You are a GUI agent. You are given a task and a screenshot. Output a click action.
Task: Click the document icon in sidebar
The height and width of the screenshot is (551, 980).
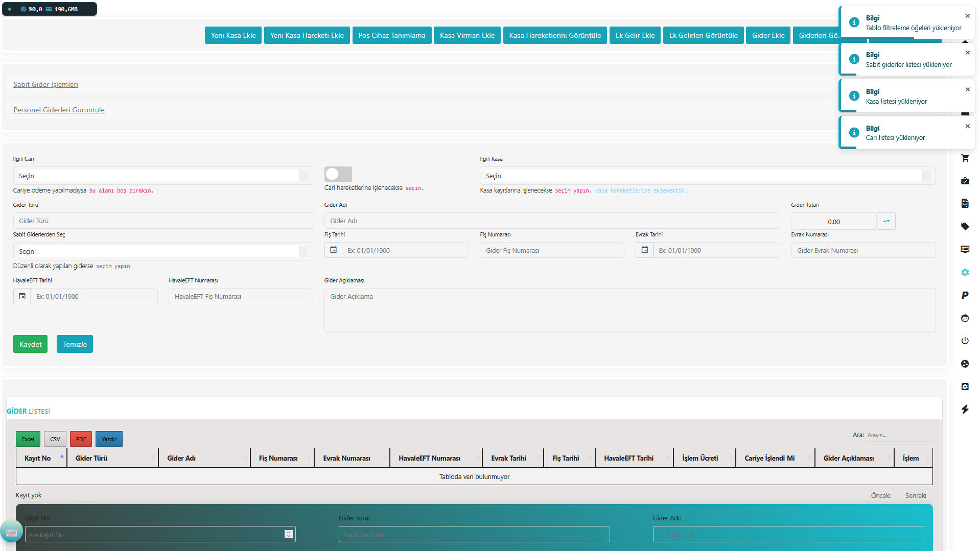click(x=965, y=203)
